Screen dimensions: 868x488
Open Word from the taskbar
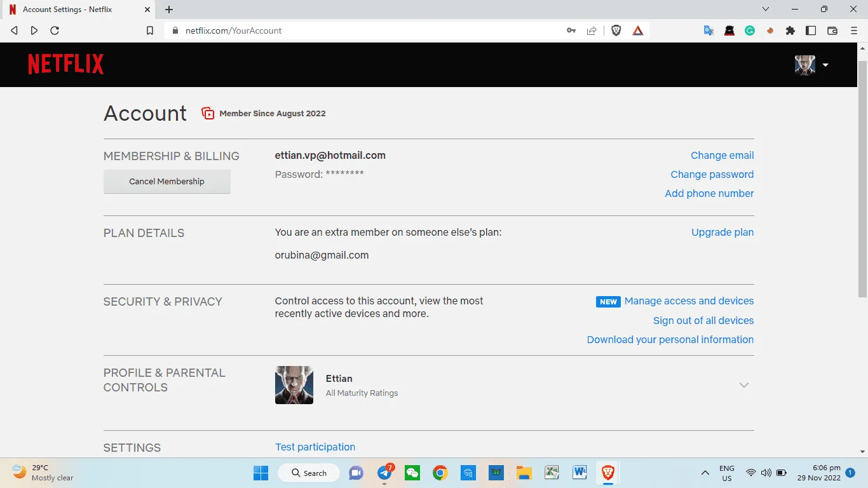[580, 473]
